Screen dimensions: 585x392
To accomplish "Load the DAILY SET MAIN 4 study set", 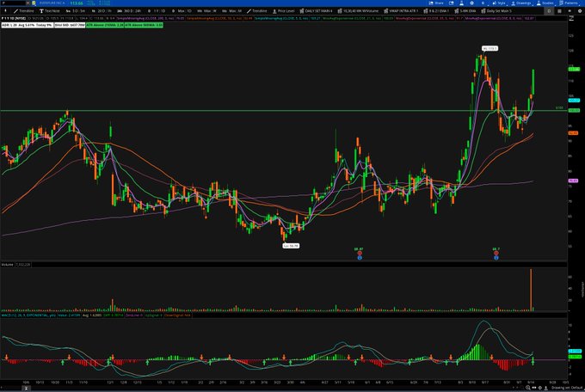I will 316,11.
